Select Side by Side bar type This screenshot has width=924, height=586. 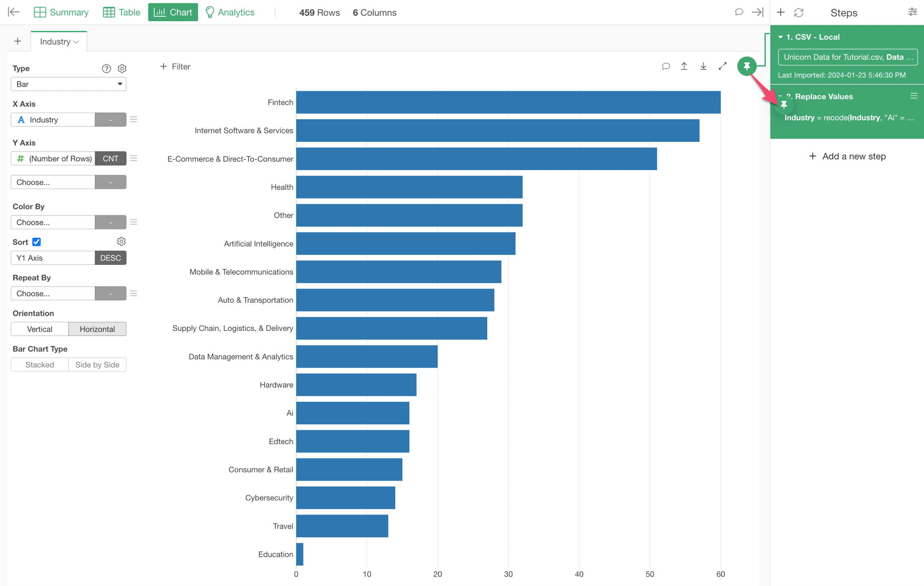97,365
